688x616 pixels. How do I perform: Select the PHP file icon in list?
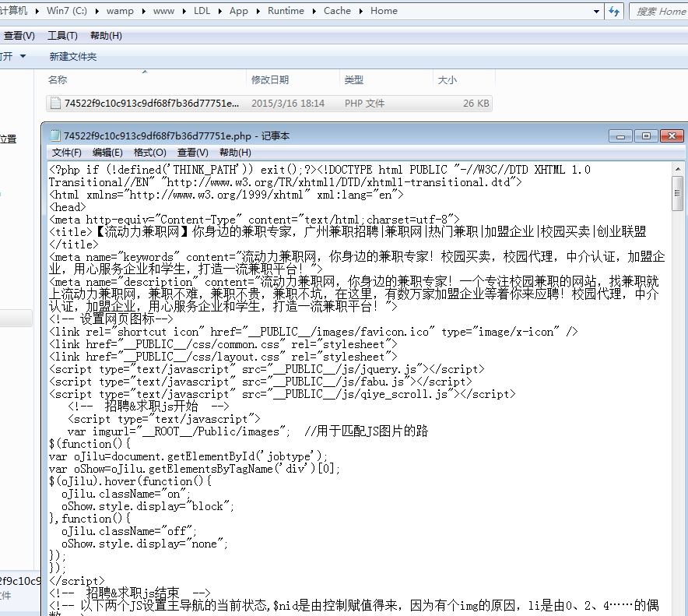[55, 103]
